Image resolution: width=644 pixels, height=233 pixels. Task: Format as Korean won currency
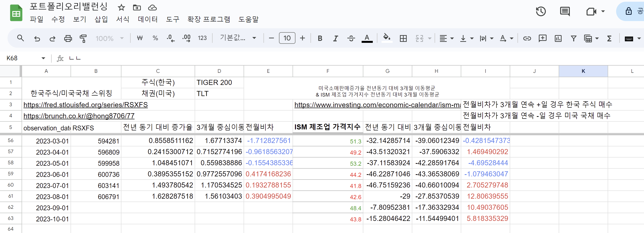pos(140,38)
